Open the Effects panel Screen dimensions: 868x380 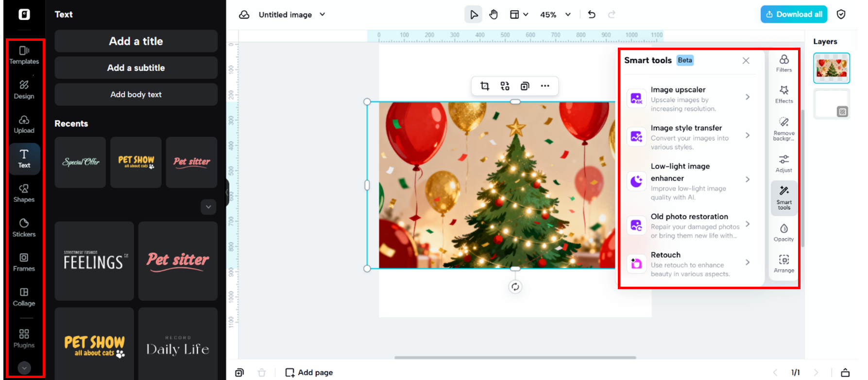click(x=784, y=94)
